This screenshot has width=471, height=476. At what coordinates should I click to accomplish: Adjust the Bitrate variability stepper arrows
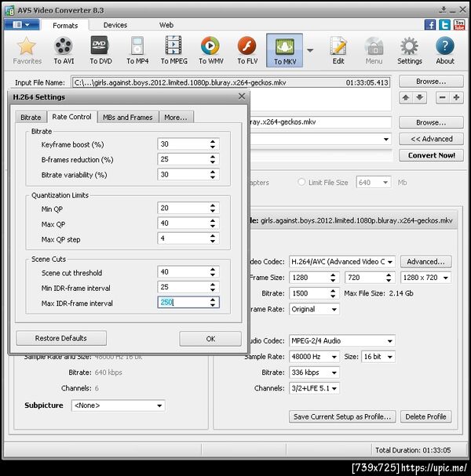(x=213, y=175)
